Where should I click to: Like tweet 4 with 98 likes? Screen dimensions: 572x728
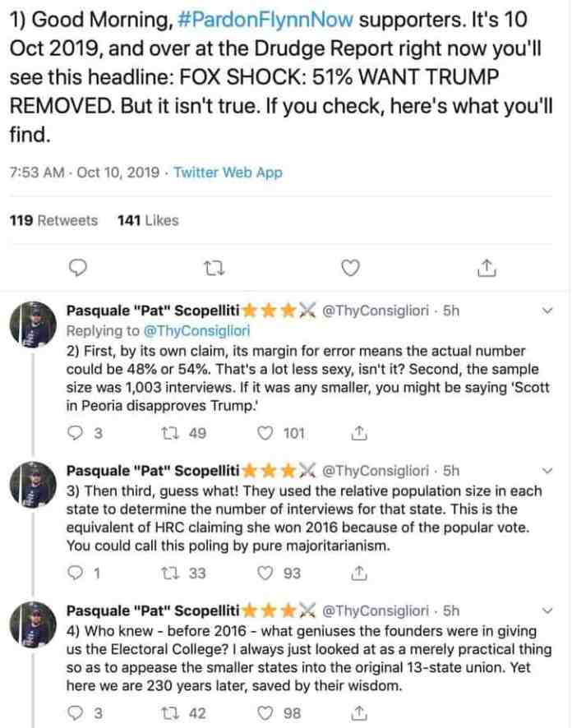265,713
